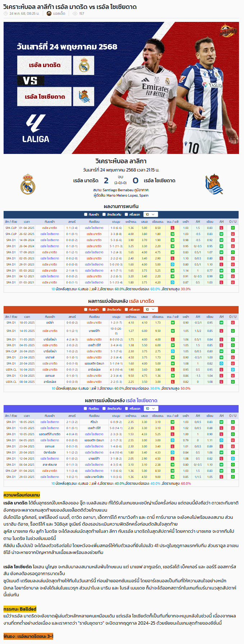Open the match-count dropdown in the head-to-head table
Viewport: 244px width, 644px height.
pyautogui.click(x=151, y=215)
